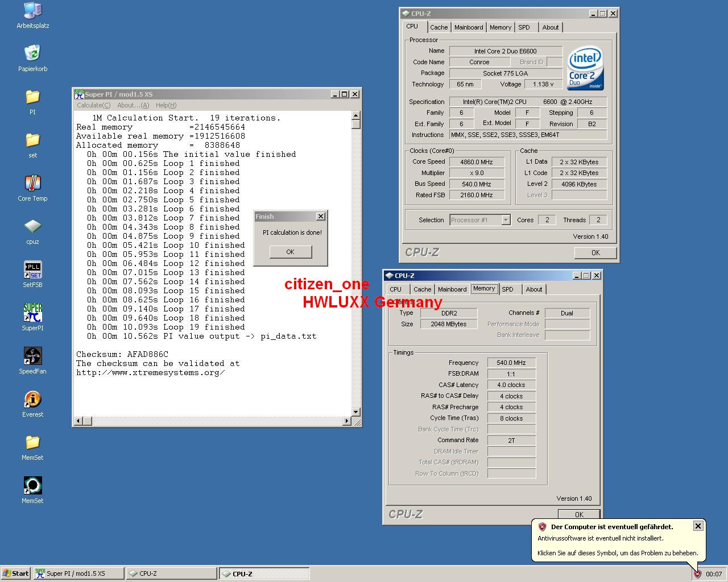Click the 'Loop 19 finished' line
Image resolution: width=728 pixels, height=582 pixels.
[166, 327]
